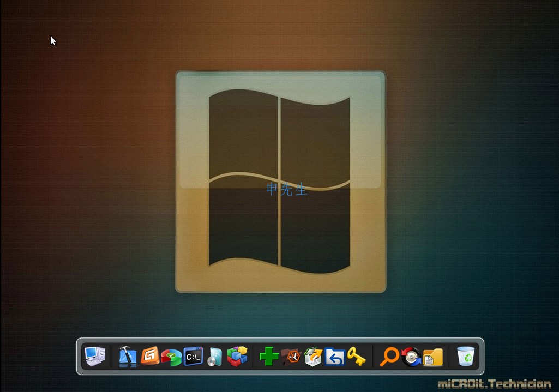559x392 pixels.
Task: Open the yellow folder with documents icon
Action: (432, 357)
